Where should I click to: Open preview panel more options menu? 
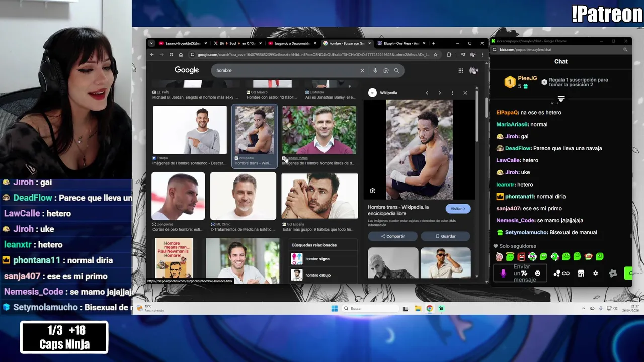(x=452, y=93)
